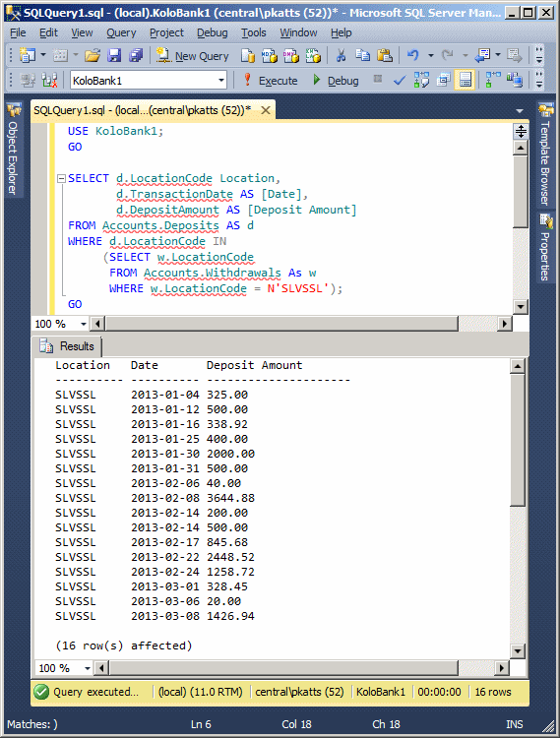
Task: Open the View menu
Action: [x=82, y=32]
